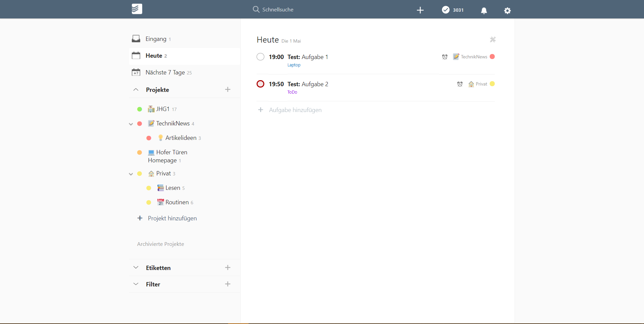Expand the Filter section chevron
Viewport: 644px width, 324px height.
click(136, 284)
